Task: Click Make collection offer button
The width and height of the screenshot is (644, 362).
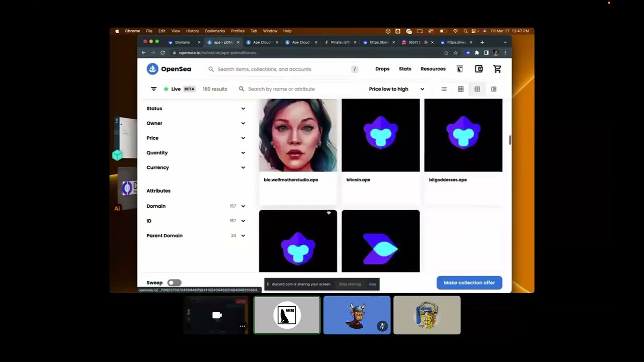Action: click(x=469, y=283)
